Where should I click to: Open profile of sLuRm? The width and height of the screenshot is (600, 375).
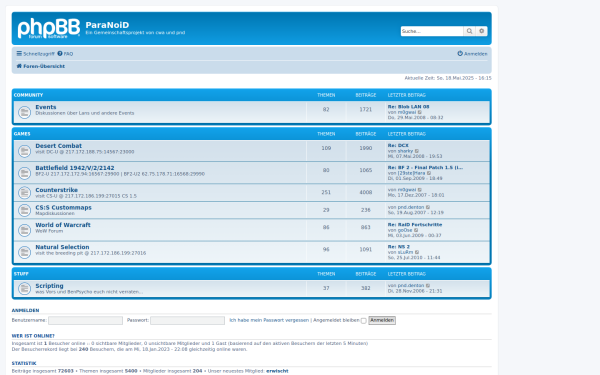point(405,253)
